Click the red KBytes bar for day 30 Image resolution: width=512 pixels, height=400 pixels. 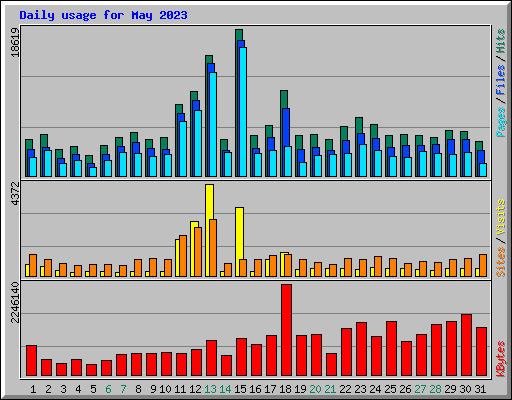466,345
